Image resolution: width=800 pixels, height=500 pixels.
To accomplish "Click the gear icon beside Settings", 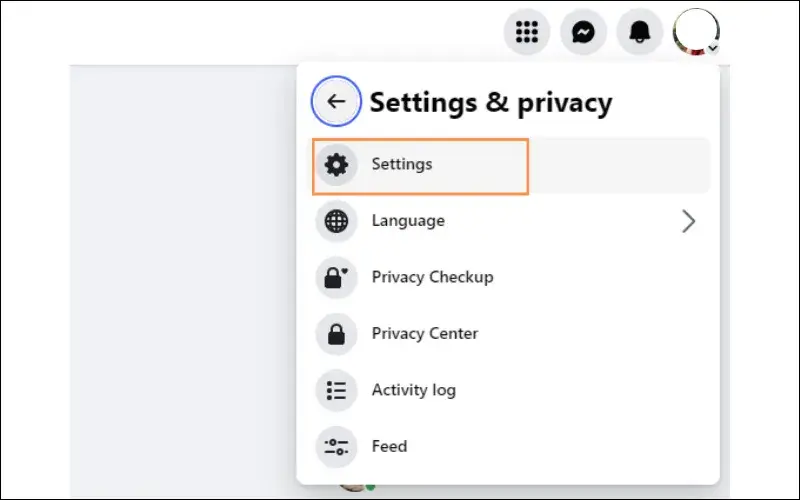I will click(336, 165).
